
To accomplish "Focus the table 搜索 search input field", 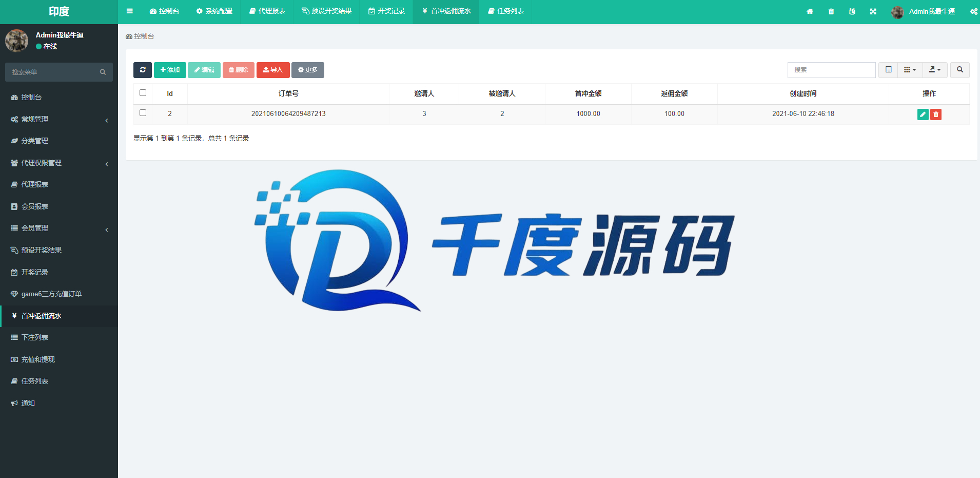I will (831, 70).
